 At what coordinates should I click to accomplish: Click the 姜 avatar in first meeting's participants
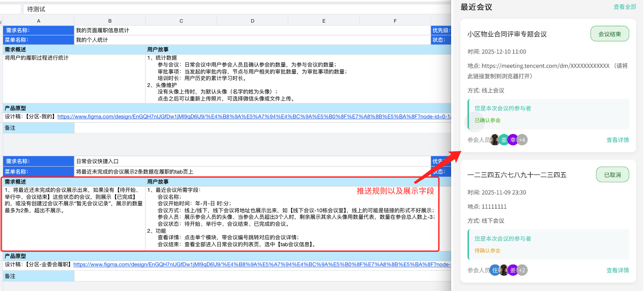pos(504,140)
